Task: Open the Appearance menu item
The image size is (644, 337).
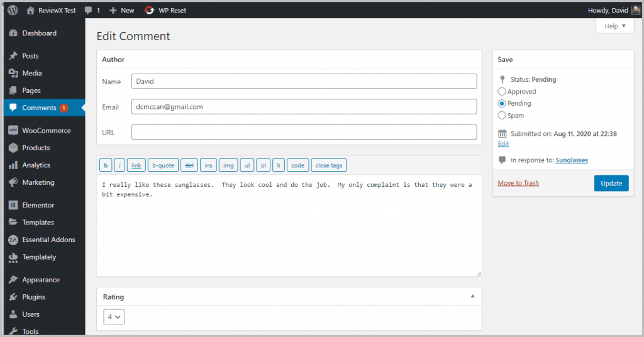Action: [45, 280]
